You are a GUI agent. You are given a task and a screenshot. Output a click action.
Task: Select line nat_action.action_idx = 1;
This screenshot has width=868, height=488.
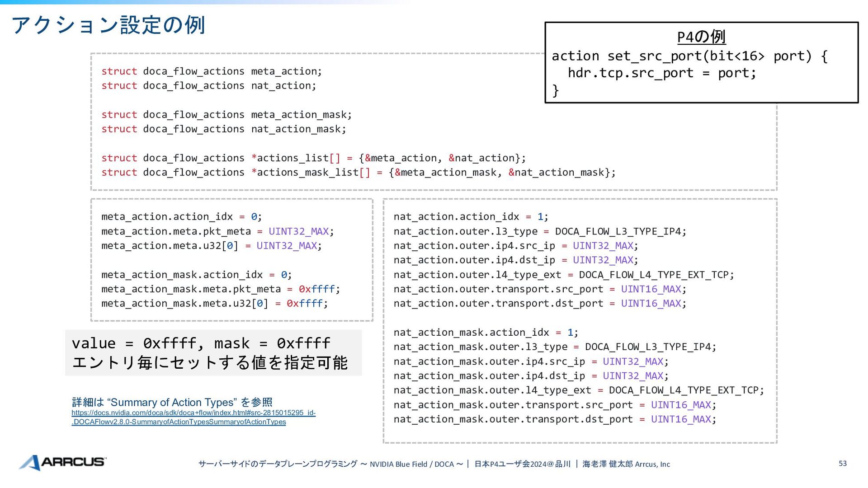point(471,217)
